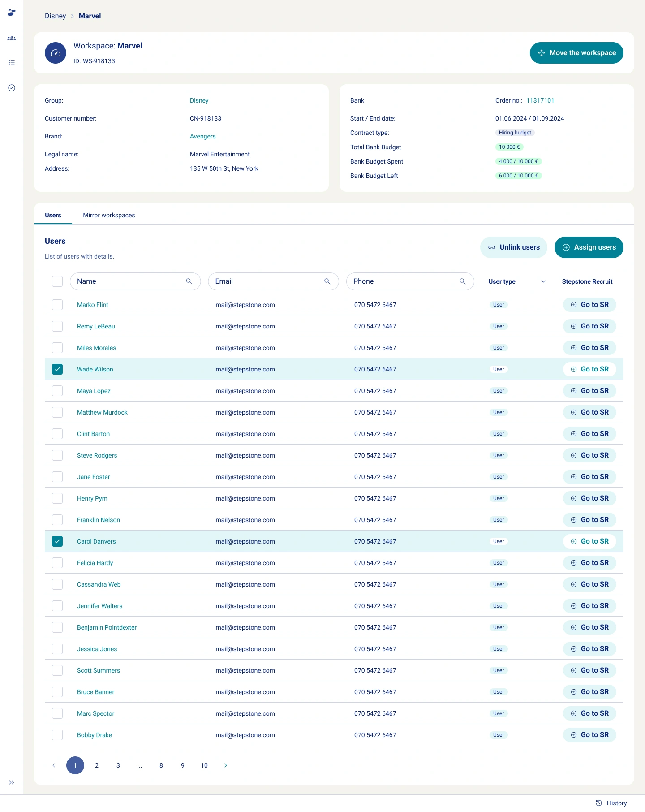
Task: Click the search icon in Name field
Action: (189, 281)
